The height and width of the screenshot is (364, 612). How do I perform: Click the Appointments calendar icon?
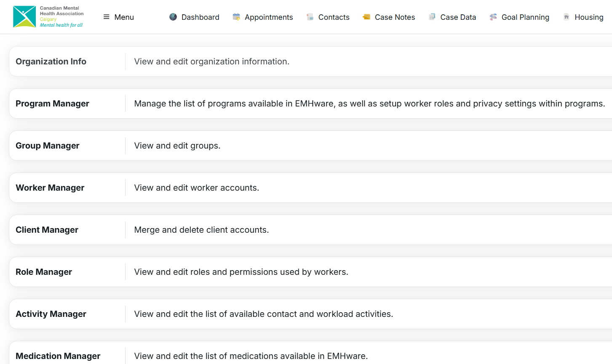pyautogui.click(x=236, y=17)
